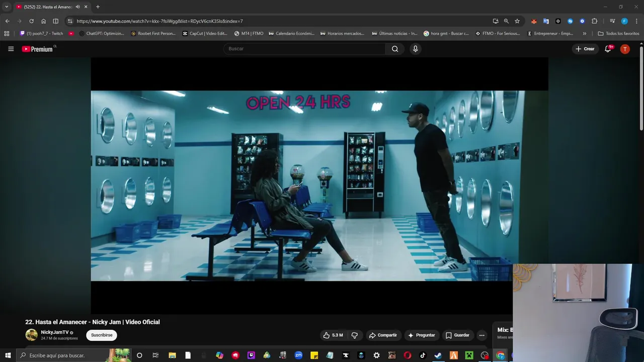Go to YouTube Premium home logo
This screenshot has width=644, height=362.
click(x=37, y=49)
